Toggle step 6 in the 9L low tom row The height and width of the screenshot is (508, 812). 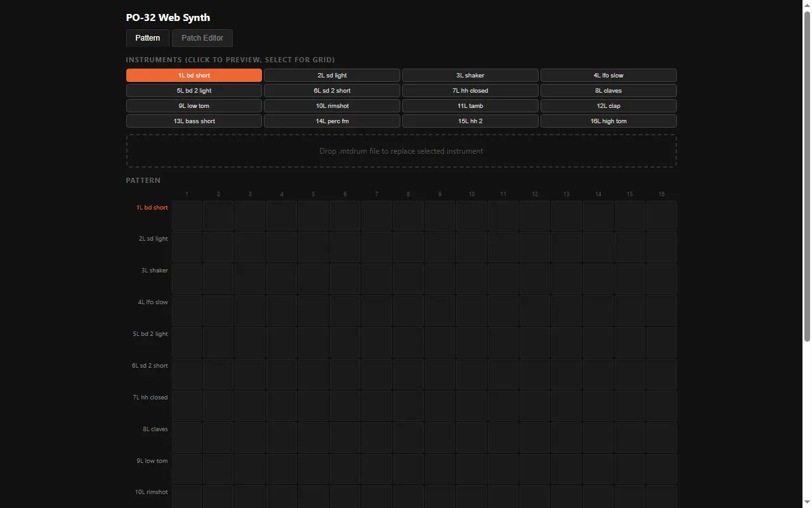pos(345,469)
